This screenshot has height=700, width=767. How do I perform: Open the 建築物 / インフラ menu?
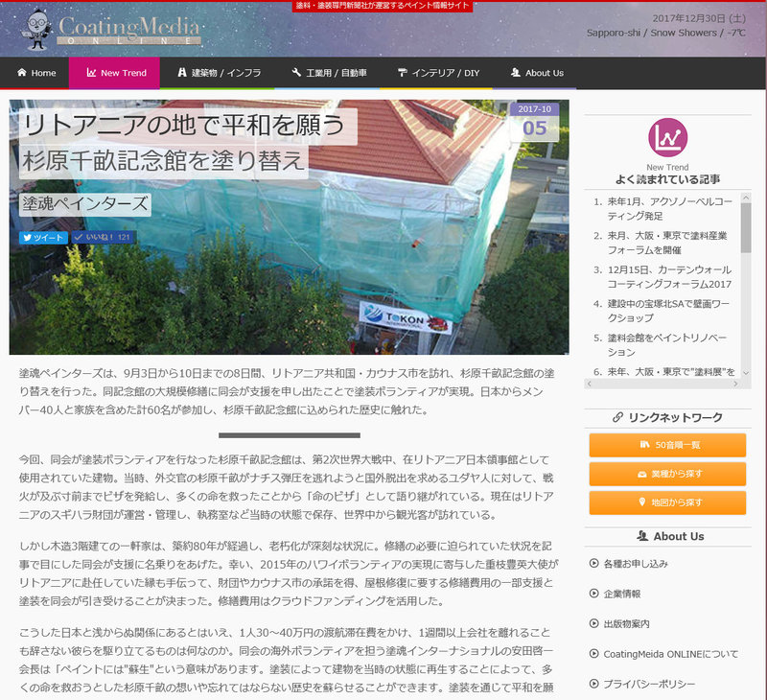tap(219, 73)
